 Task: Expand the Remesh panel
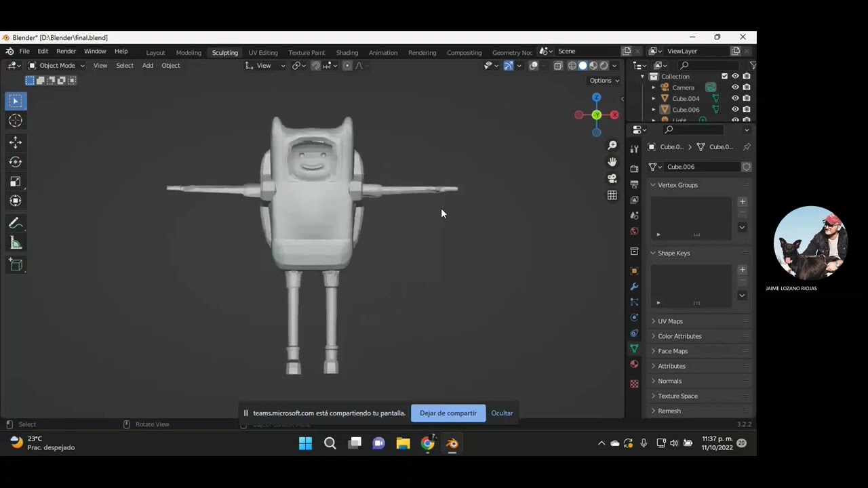pyautogui.click(x=653, y=411)
